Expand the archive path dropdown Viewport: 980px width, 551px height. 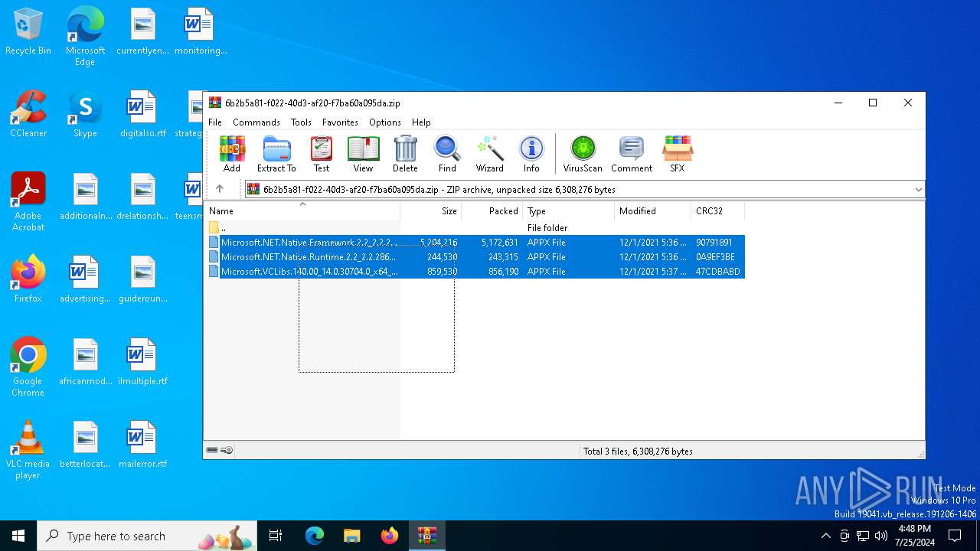pyautogui.click(x=918, y=189)
